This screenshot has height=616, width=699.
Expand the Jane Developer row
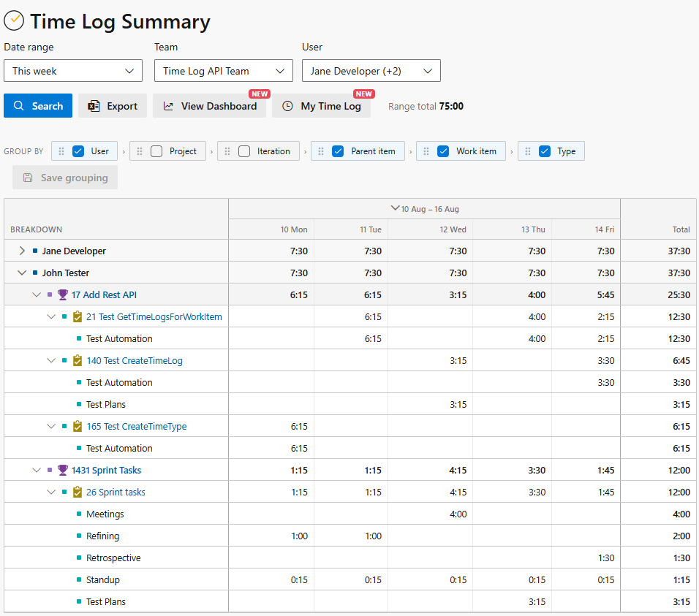pos(22,251)
